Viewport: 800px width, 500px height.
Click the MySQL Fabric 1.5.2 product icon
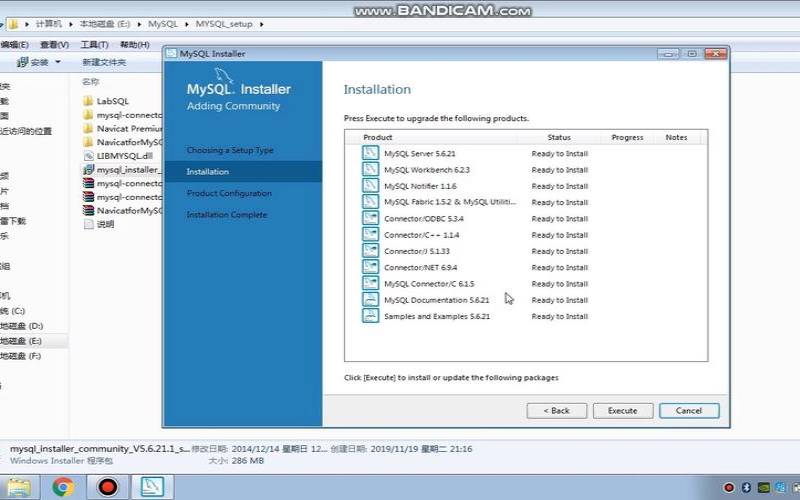[370, 202]
